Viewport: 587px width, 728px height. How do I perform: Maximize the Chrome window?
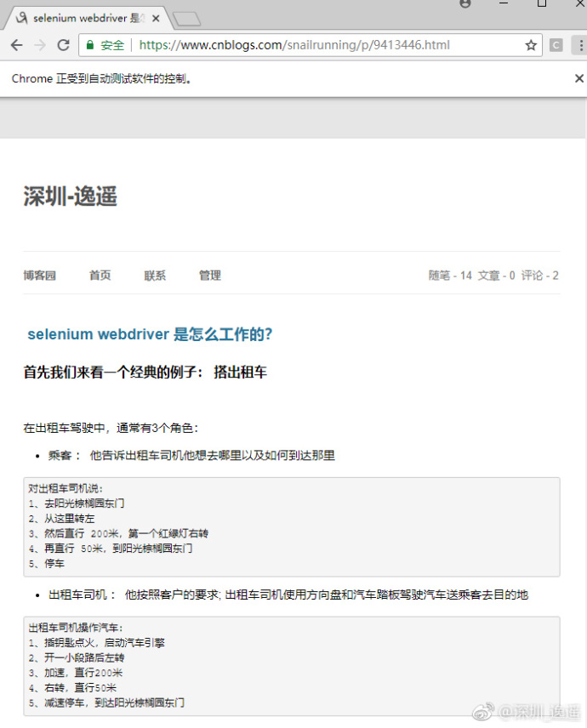[x=542, y=3]
